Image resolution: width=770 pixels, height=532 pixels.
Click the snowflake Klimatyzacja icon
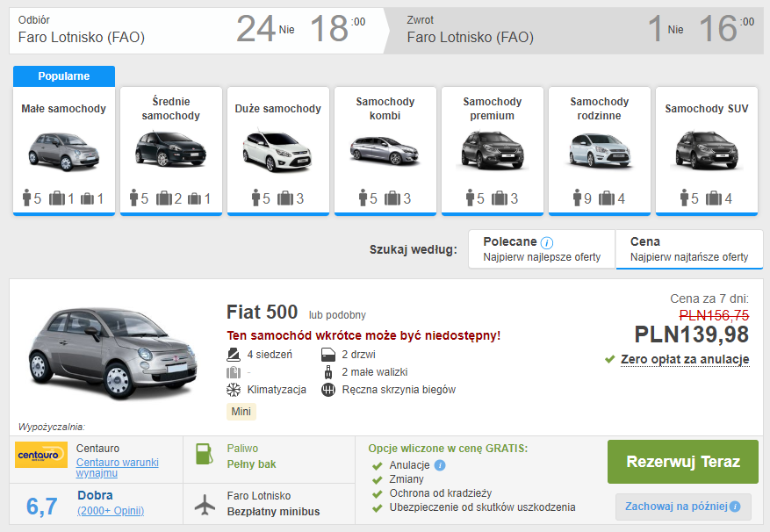(234, 390)
